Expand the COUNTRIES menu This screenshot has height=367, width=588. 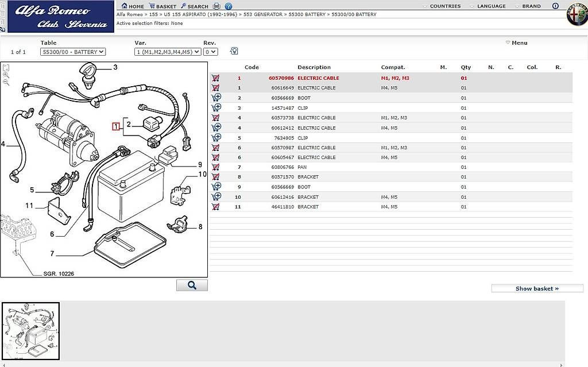tap(442, 6)
